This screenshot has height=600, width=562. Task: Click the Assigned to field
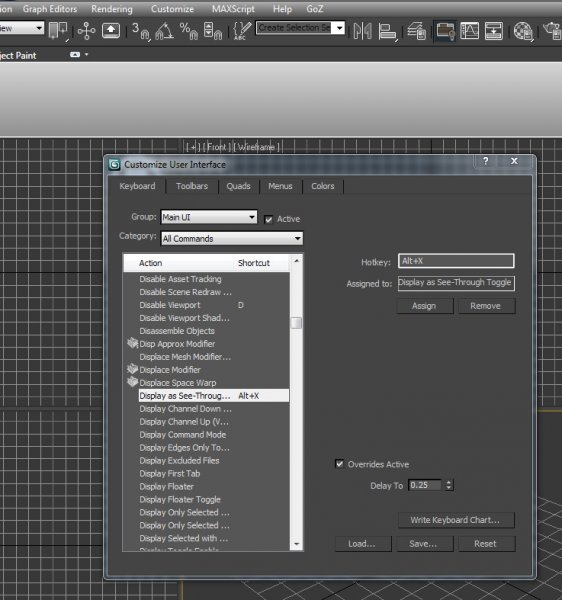pyautogui.click(x=456, y=283)
